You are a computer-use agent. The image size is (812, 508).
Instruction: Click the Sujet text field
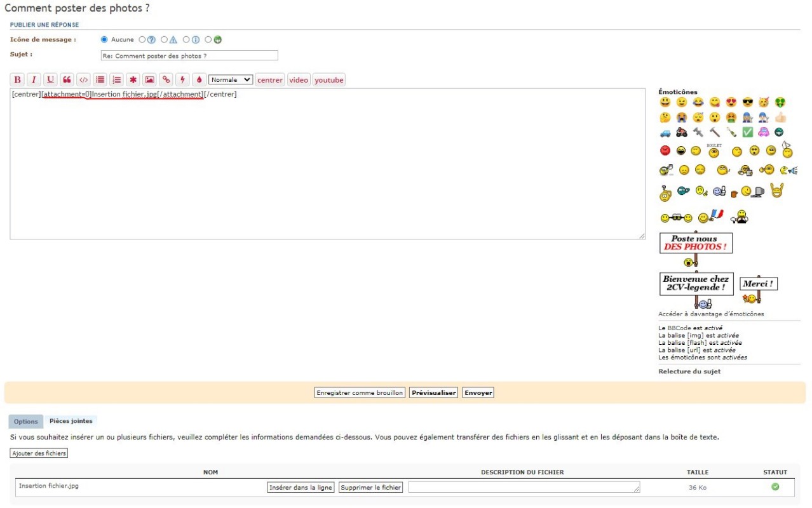(x=189, y=56)
